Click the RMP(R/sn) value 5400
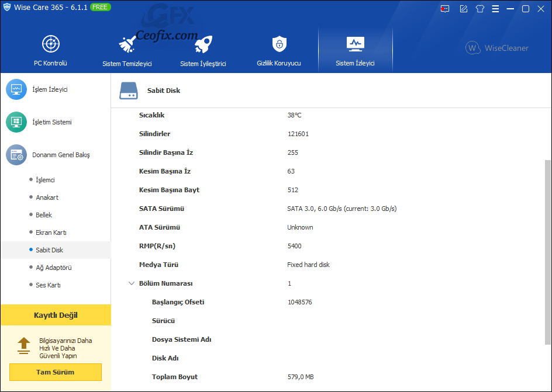The width and height of the screenshot is (552, 392). point(294,246)
